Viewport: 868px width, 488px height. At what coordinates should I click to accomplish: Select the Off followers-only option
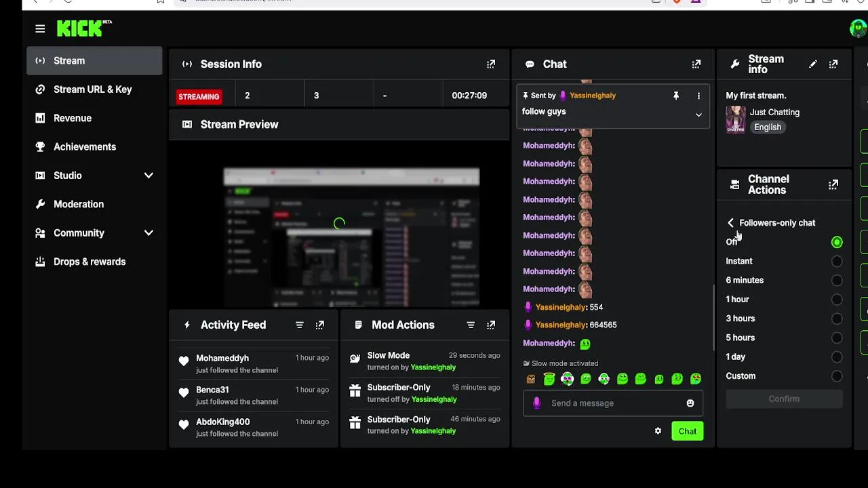pyautogui.click(x=837, y=242)
